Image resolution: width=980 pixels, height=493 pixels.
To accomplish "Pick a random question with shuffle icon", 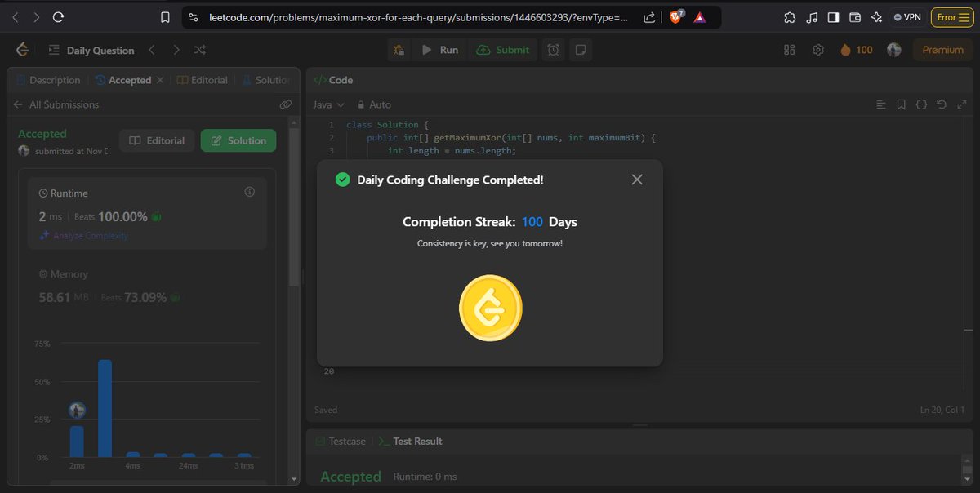I will point(200,50).
